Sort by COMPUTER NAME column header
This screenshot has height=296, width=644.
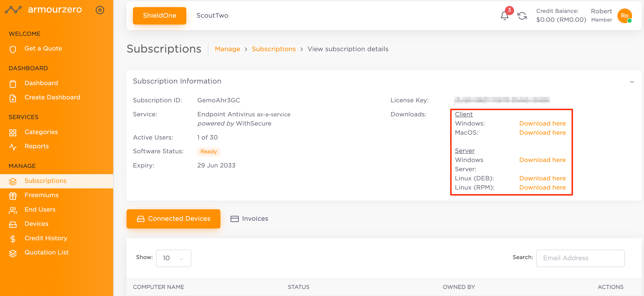tap(158, 287)
